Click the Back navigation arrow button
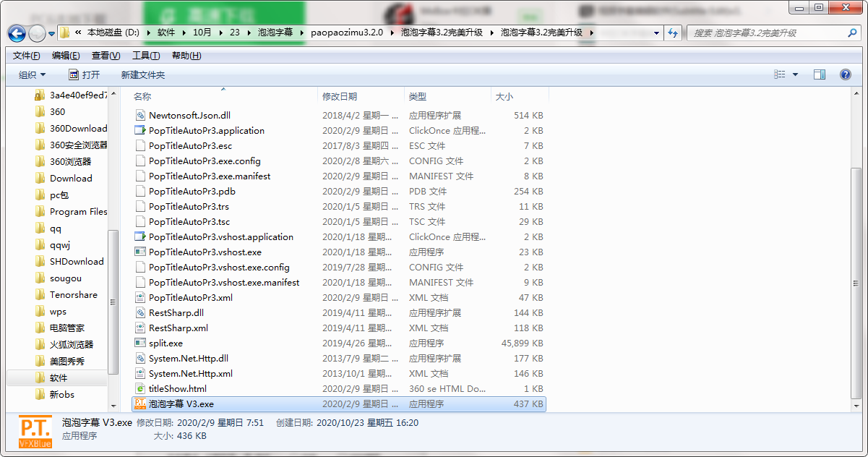 point(17,33)
